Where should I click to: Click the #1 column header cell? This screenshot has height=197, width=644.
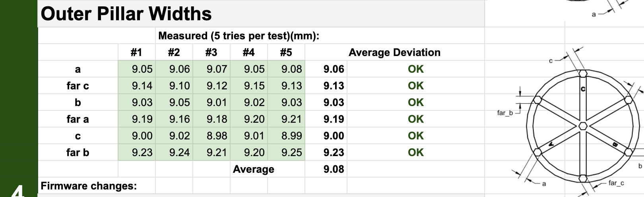point(136,52)
